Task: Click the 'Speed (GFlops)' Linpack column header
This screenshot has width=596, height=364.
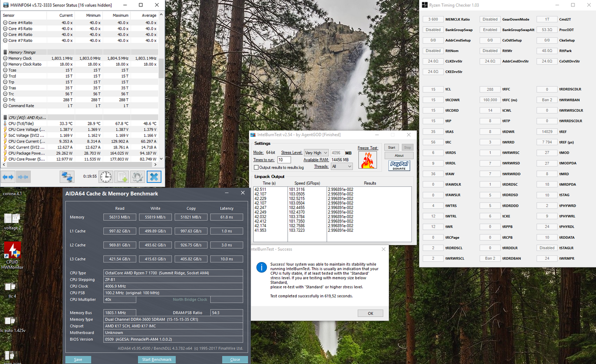Action: (306, 183)
